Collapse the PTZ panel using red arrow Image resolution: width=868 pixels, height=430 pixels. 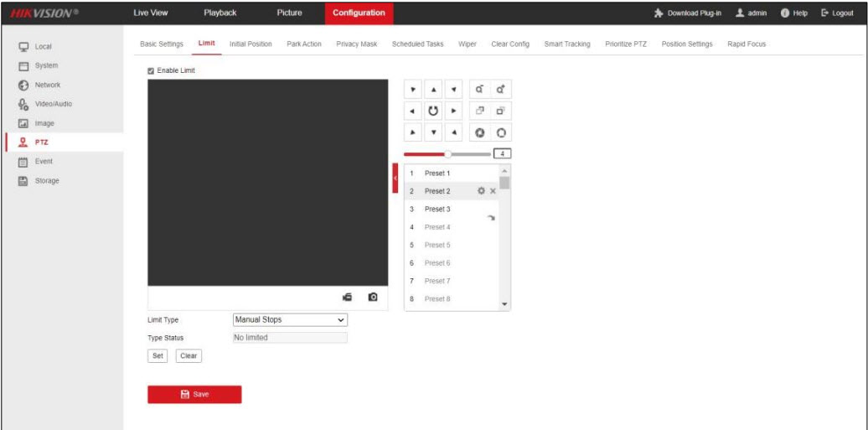tap(395, 178)
